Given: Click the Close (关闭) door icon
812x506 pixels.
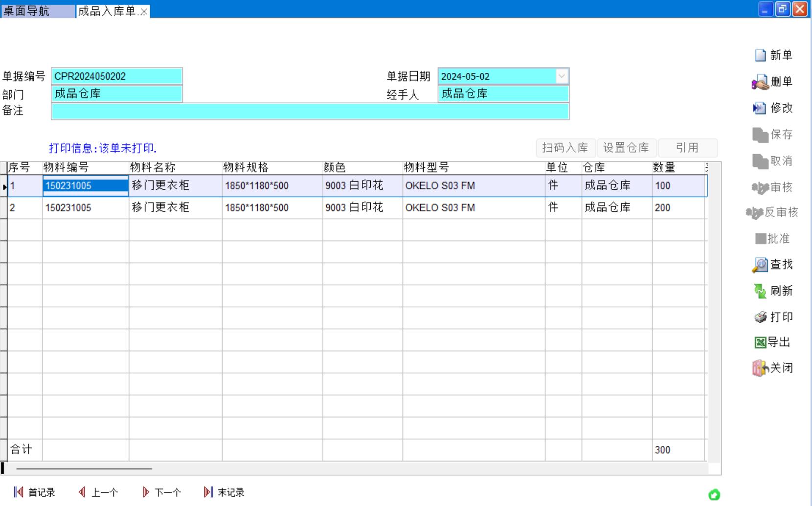Looking at the screenshot, I should click(760, 368).
